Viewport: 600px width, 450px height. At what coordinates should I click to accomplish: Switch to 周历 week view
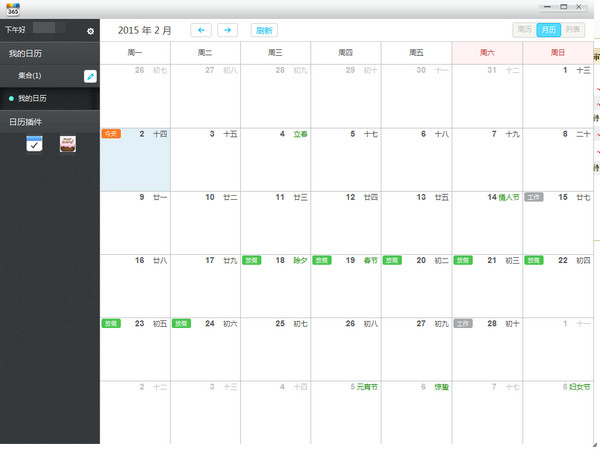click(x=525, y=30)
